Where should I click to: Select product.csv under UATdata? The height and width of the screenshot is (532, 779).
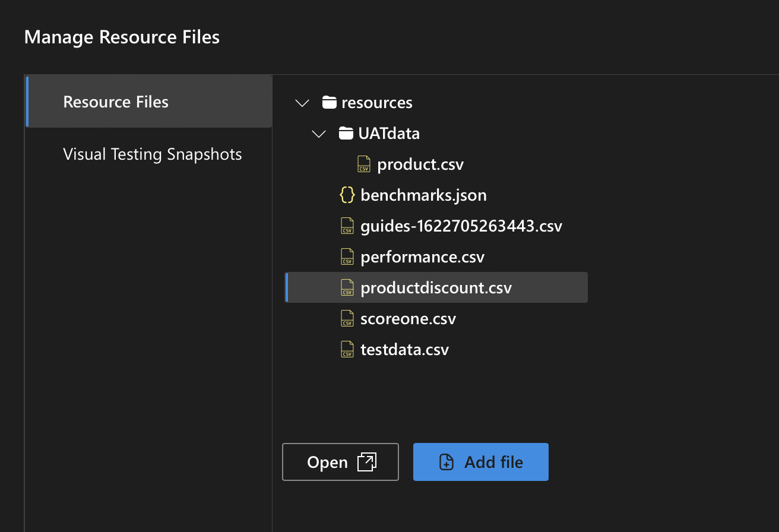click(x=420, y=164)
